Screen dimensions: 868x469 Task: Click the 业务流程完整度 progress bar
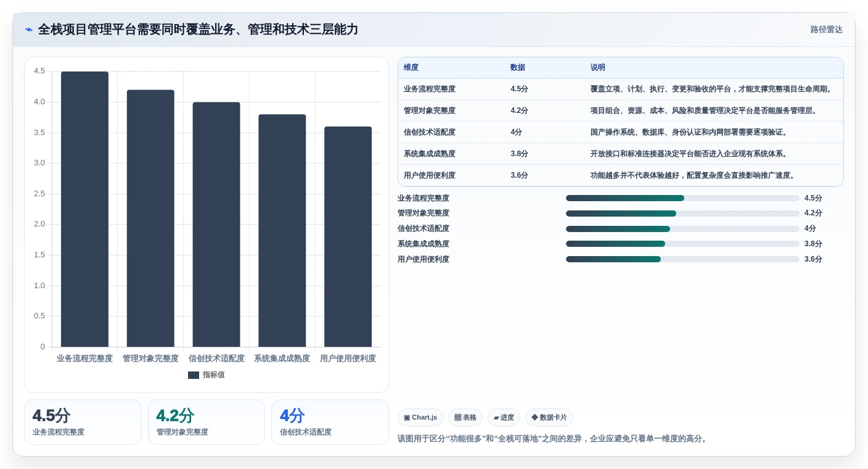coord(682,198)
